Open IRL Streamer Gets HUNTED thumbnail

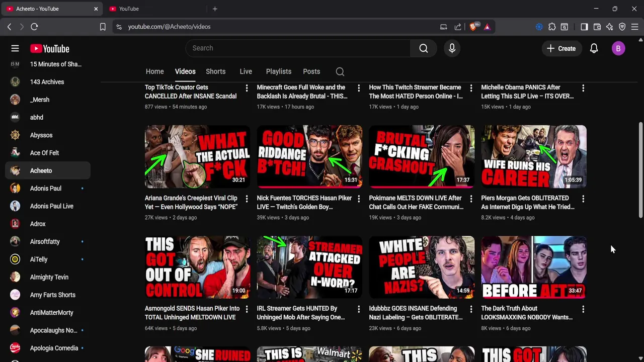point(309,267)
